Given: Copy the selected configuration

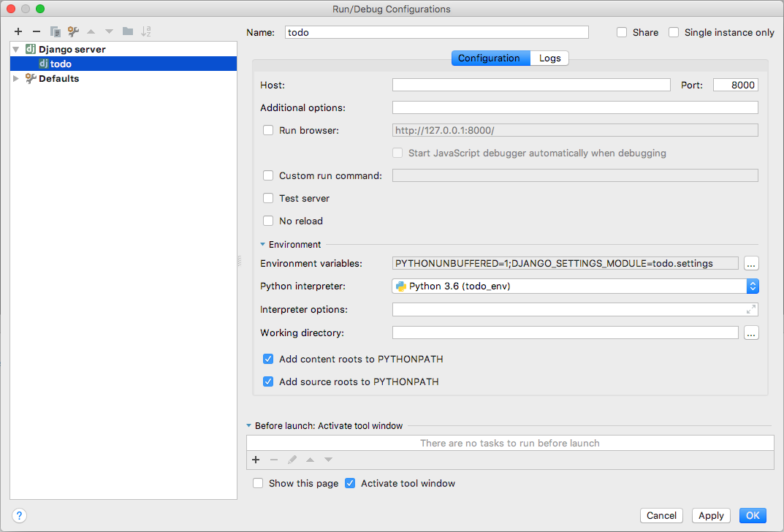Looking at the screenshot, I should 55,31.
